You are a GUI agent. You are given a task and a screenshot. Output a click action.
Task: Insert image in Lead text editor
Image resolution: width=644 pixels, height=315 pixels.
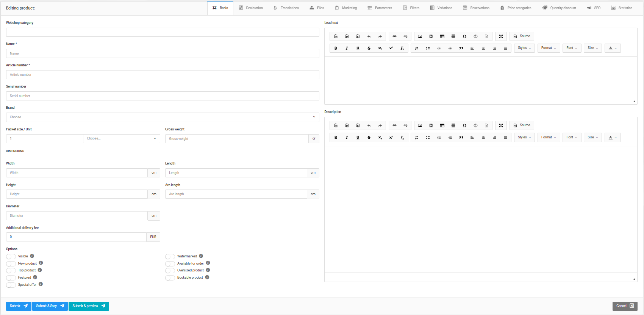[420, 36]
